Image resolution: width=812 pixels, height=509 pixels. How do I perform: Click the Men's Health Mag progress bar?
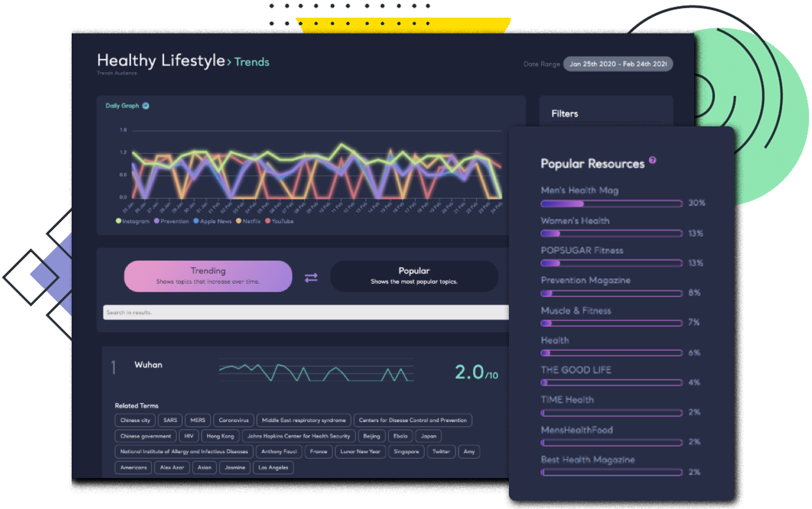click(x=611, y=203)
